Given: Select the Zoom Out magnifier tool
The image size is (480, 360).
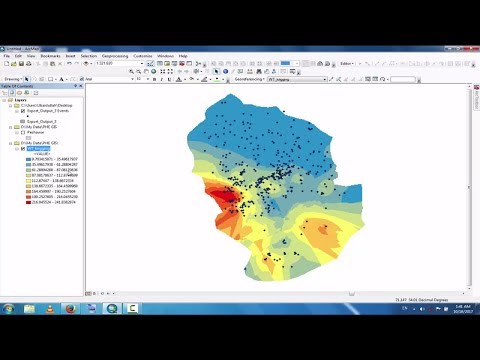Looking at the screenshot, I should click(139, 71).
